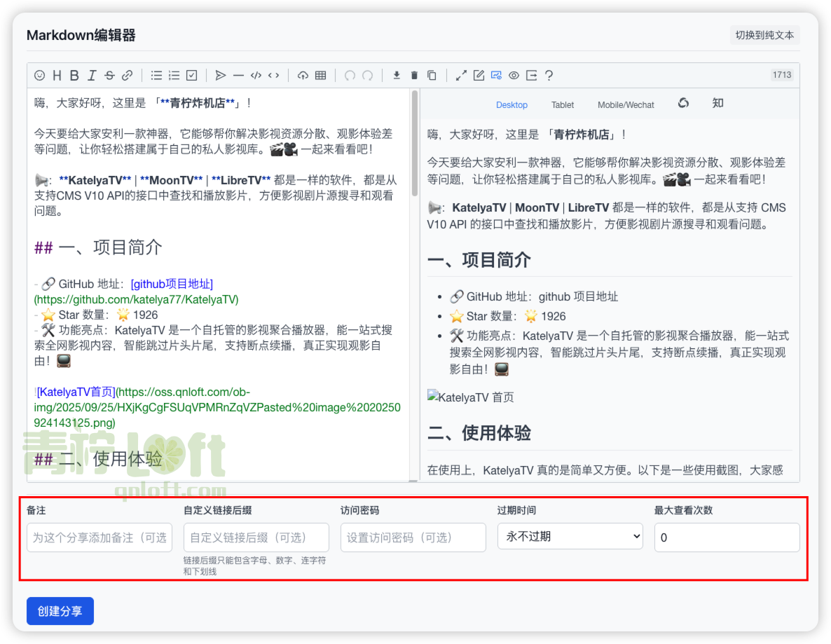Switch preview to Desktop view
Screen dimensions: 831x644
511,105
